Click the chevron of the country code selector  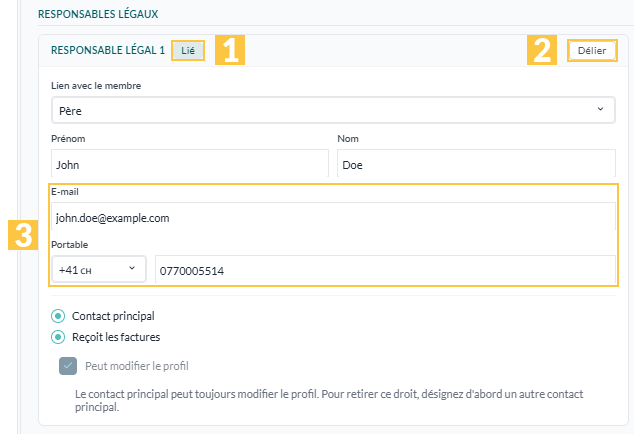click(x=132, y=268)
